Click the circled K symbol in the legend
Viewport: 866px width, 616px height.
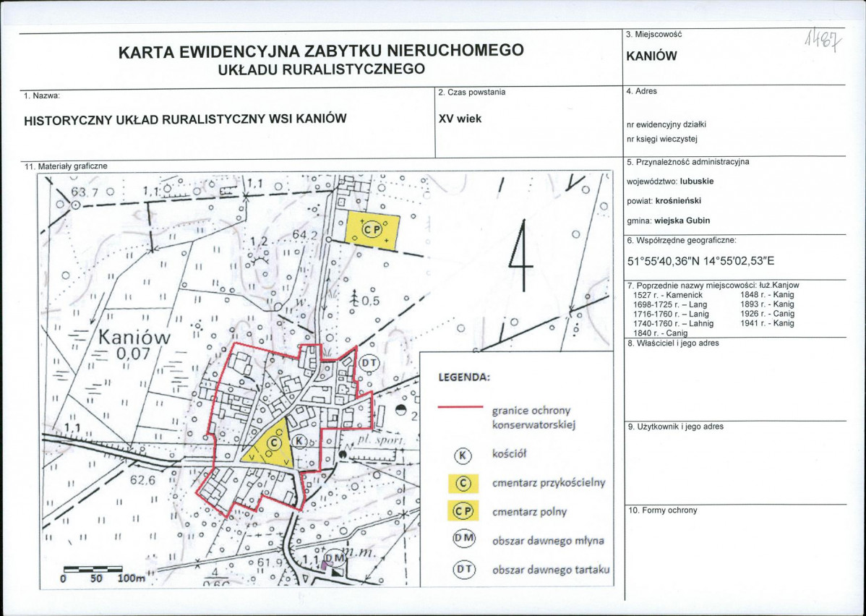[463, 455]
